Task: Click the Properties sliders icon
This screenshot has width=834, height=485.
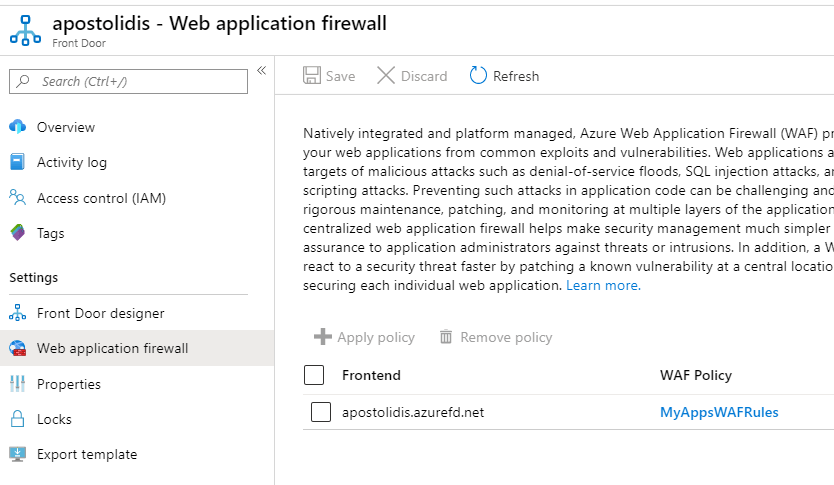Action: (18, 383)
